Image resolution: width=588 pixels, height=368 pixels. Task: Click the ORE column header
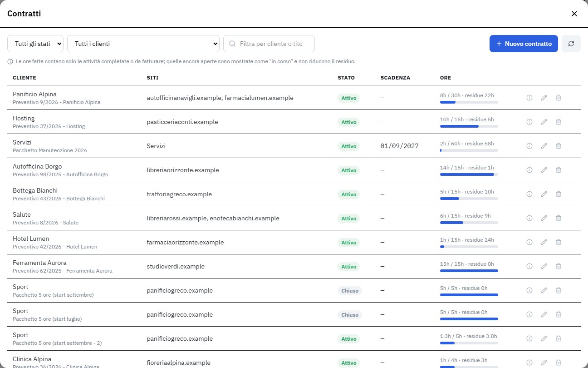446,78
